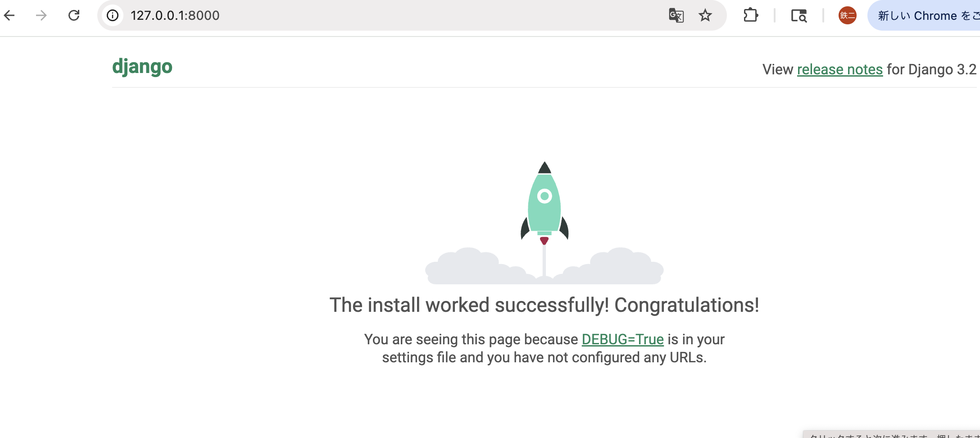The width and height of the screenshot is (980, 438).
Task: Click the browser back arrow
Action: tap(9, 15)
